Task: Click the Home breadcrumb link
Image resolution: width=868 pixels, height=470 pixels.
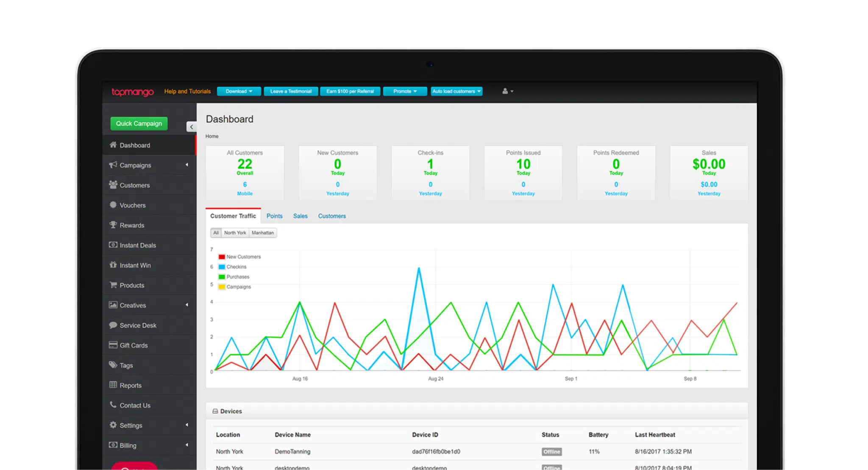Action: pyautogui.click(x=212, y=136)
